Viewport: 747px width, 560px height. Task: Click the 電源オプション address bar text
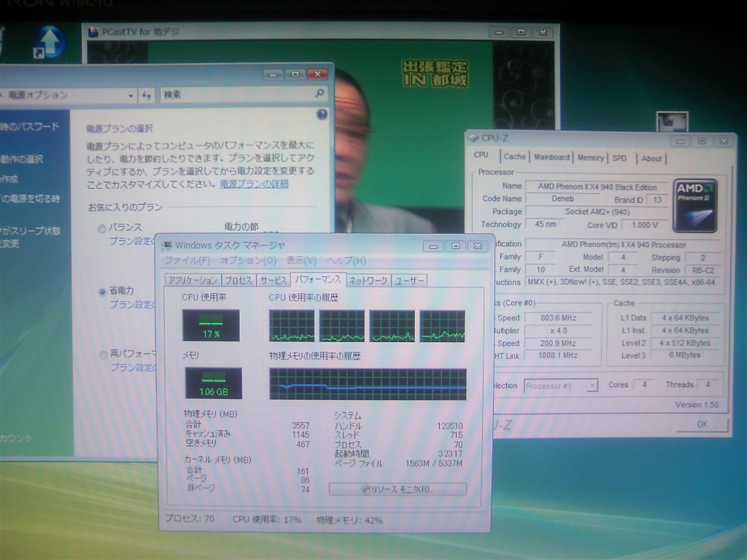tap(38, 96)
